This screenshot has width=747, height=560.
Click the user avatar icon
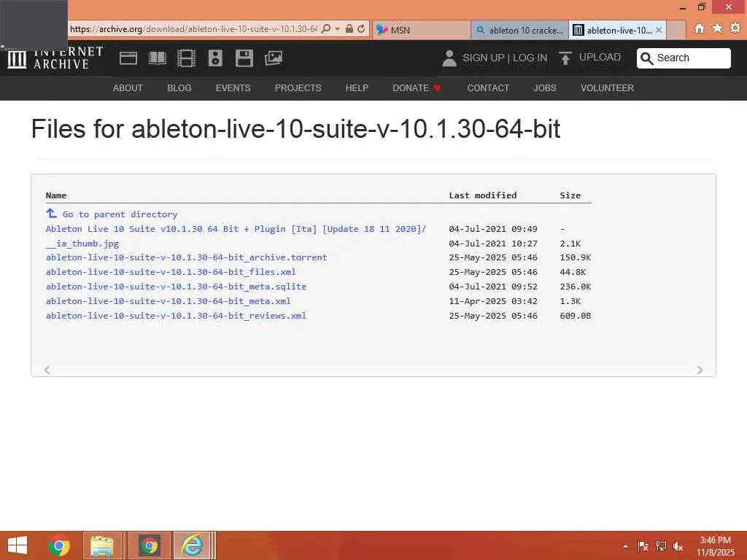pos(449,58)
